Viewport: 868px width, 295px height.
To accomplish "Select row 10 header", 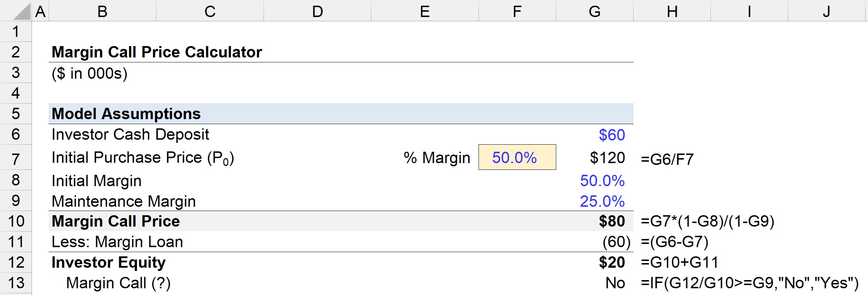I will click(x=16, y=221).
